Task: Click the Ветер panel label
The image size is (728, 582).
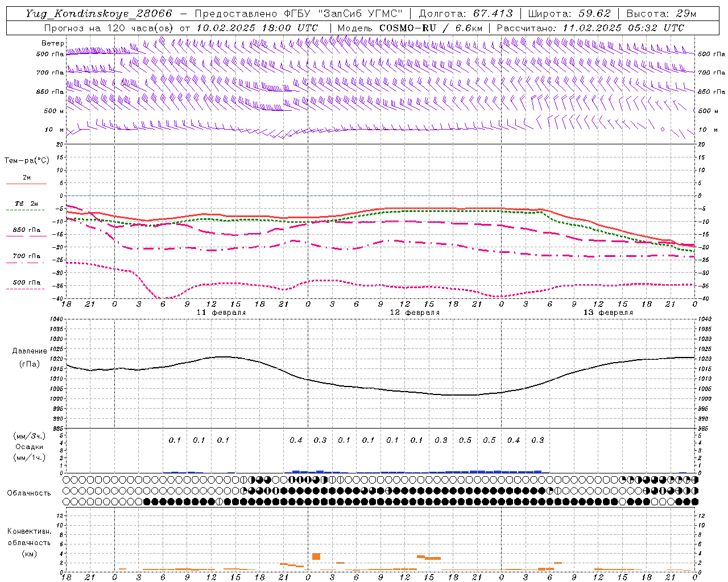Action: pos(52,43)
